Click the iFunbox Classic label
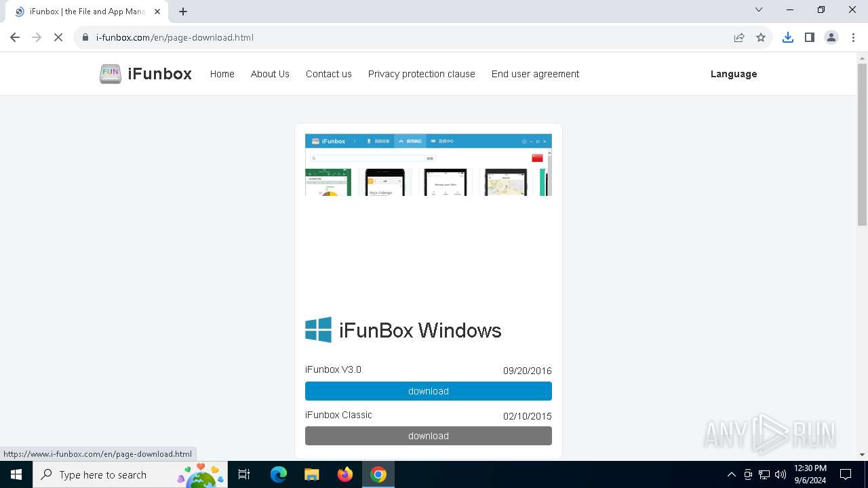868x488 pixels. (338, 415)
